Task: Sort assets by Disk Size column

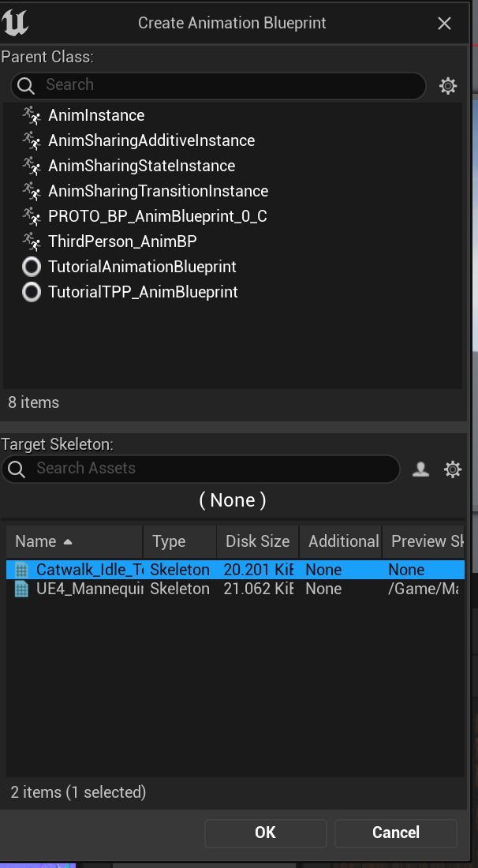Action: coord(257,541)
